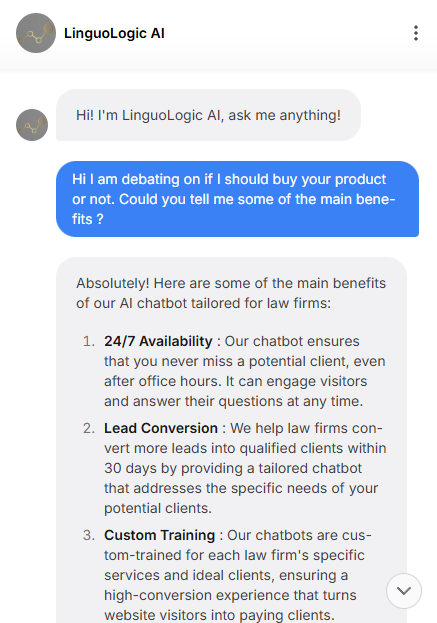Click the "potential clients." line under Lead Conversion
This screenshot has width=437, height=623.
tap(158, 509)
